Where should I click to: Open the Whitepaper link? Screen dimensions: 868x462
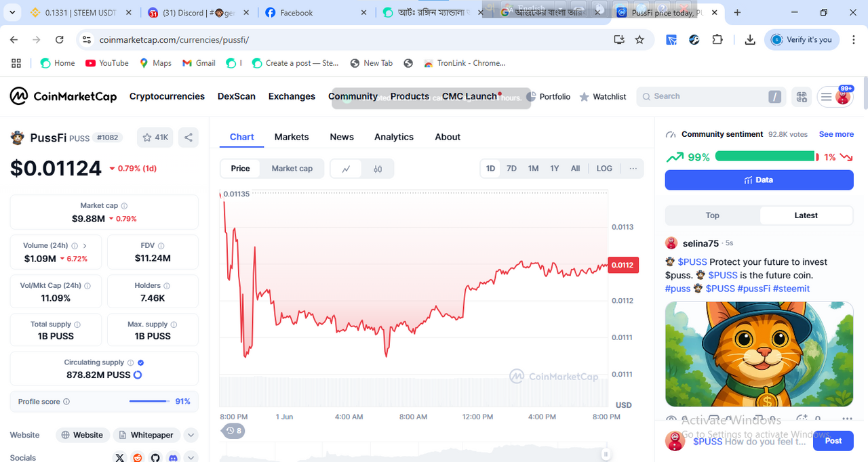pyautogui.click(x=147, y=435)
